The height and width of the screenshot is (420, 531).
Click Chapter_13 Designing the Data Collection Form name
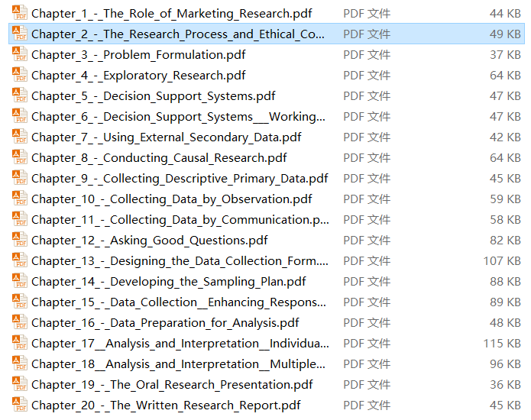[180, 261]
